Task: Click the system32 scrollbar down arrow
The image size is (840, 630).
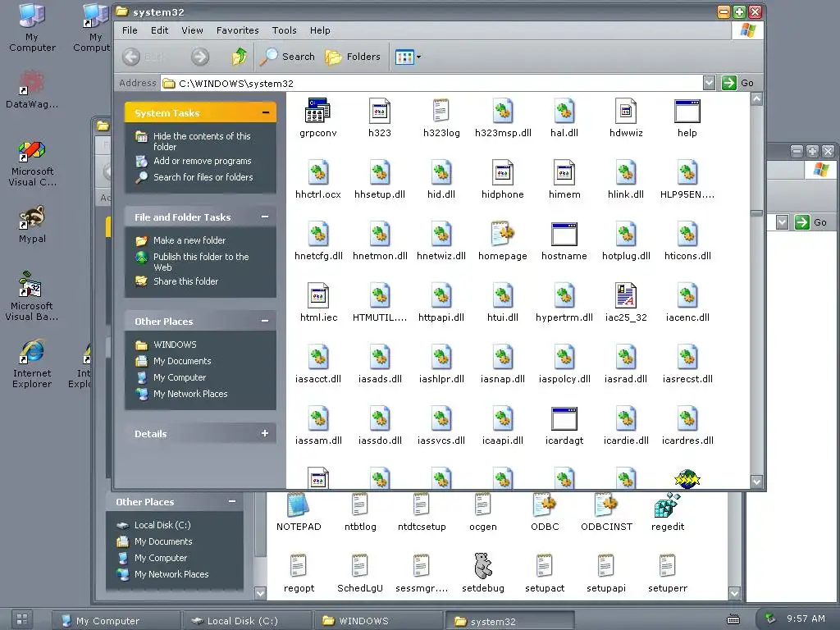Action: click(756, 481)
